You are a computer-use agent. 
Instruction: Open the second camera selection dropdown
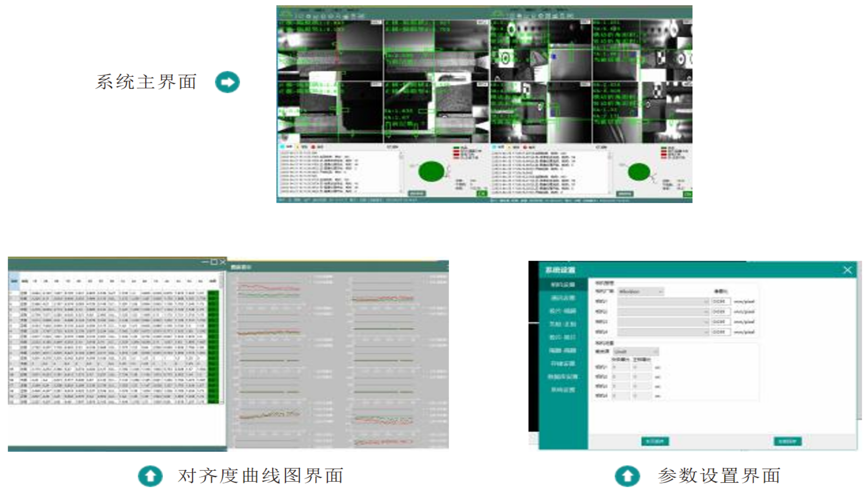coord(663,312)
